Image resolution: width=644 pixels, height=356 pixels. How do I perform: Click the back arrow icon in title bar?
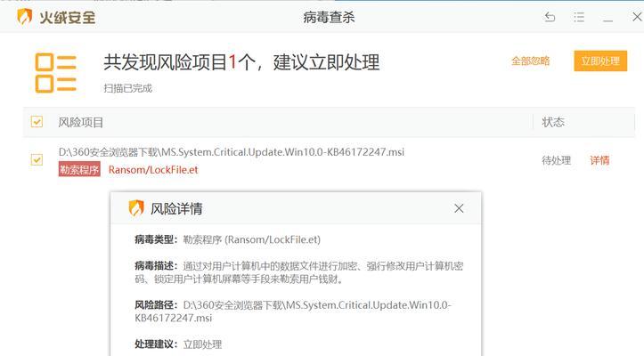[x=550, y=17]
